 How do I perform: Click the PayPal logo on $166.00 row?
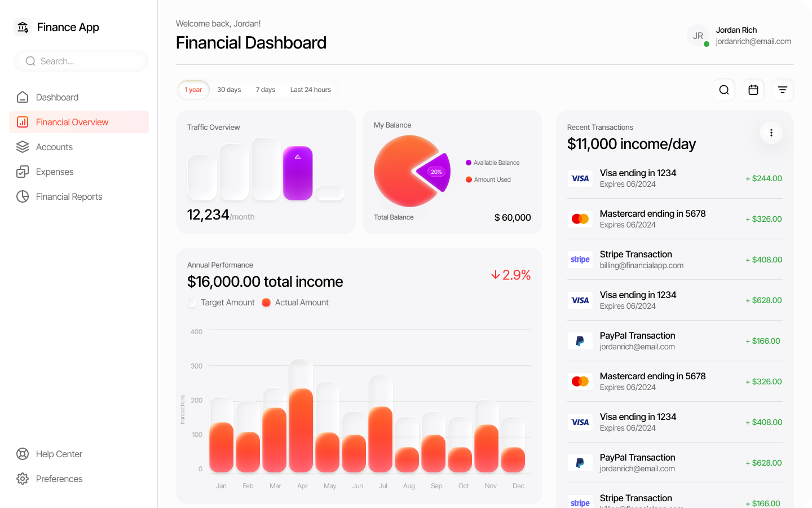tap(580, 341)
